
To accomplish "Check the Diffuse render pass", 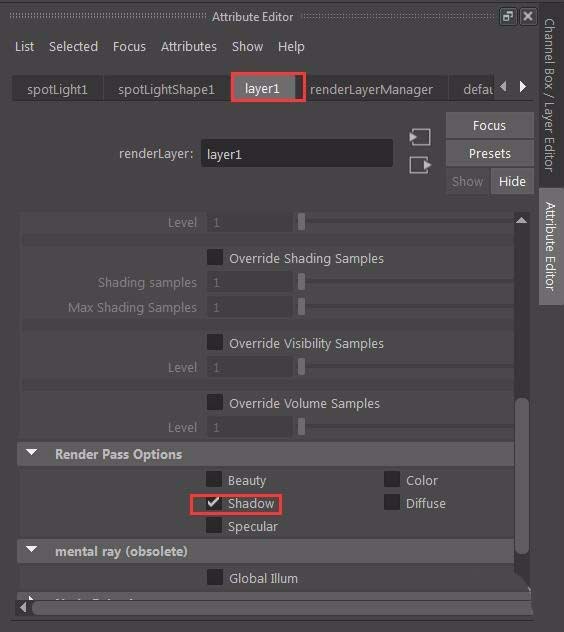I will [x=392, y=502].
